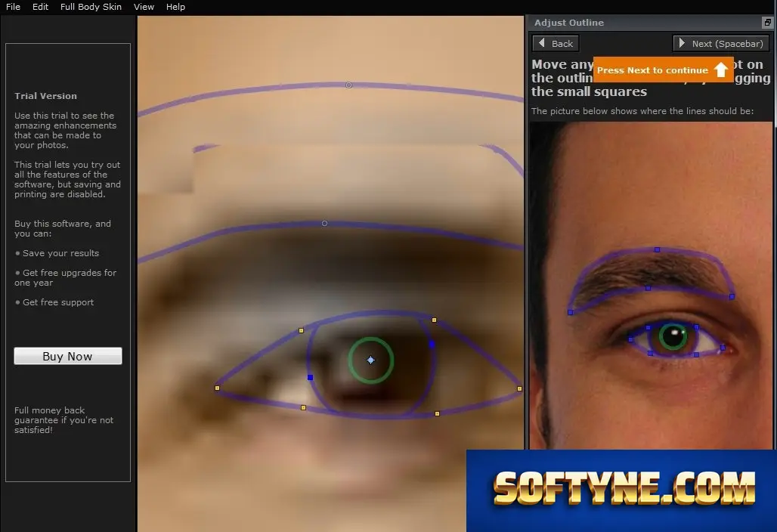Open the Help menu

click(175, 7)
